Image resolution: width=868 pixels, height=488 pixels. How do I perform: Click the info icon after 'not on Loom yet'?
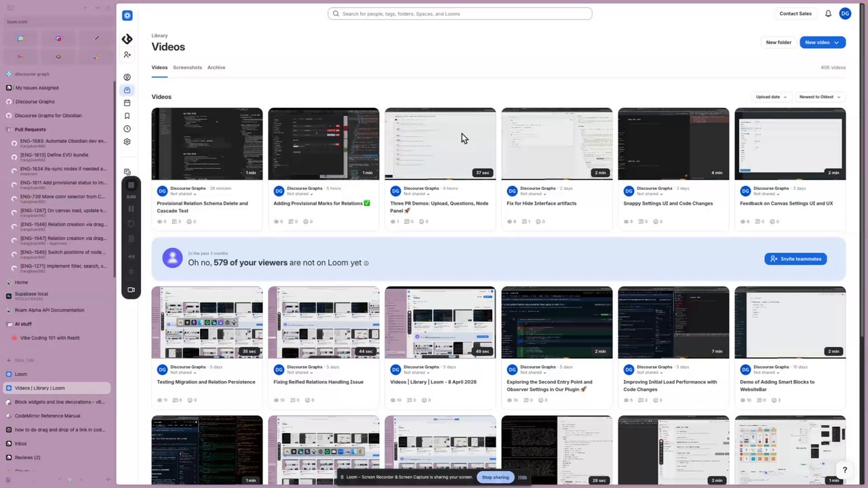tap(366, 263)
